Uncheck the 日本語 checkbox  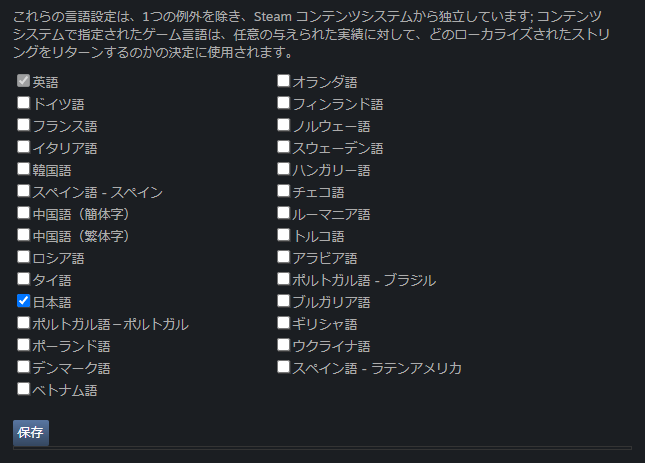tap(23, 300)
